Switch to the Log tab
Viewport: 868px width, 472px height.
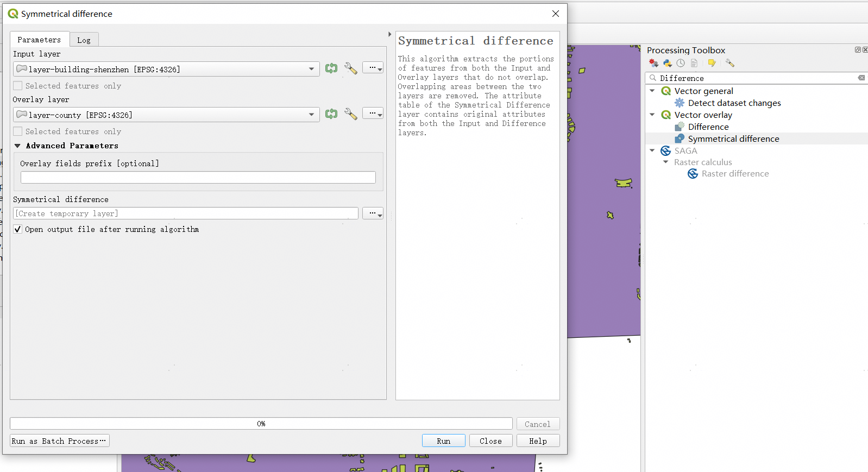[84, 40]
